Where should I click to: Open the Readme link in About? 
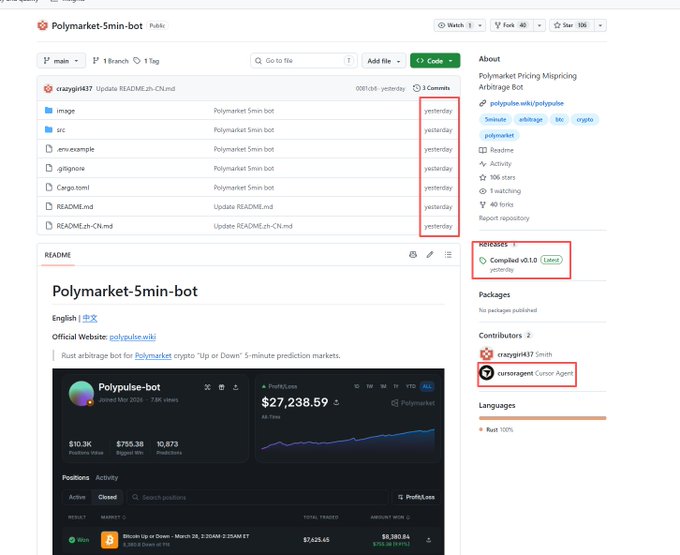tap(497, 150)
